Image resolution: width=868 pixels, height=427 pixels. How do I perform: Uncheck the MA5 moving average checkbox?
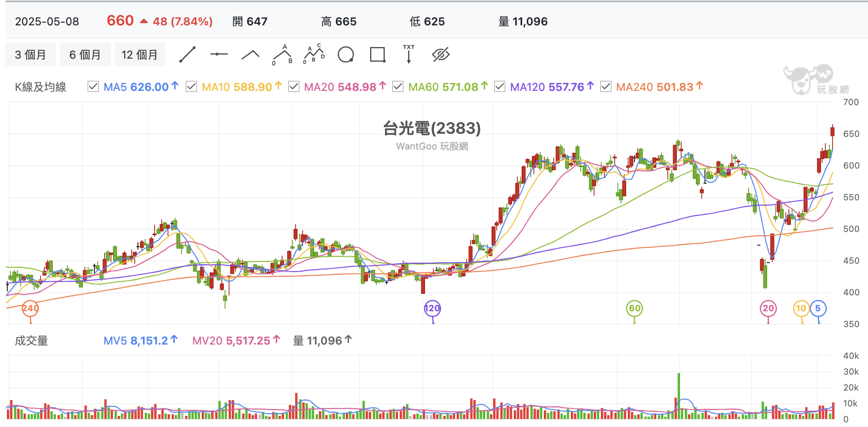[x=93, y=86]
